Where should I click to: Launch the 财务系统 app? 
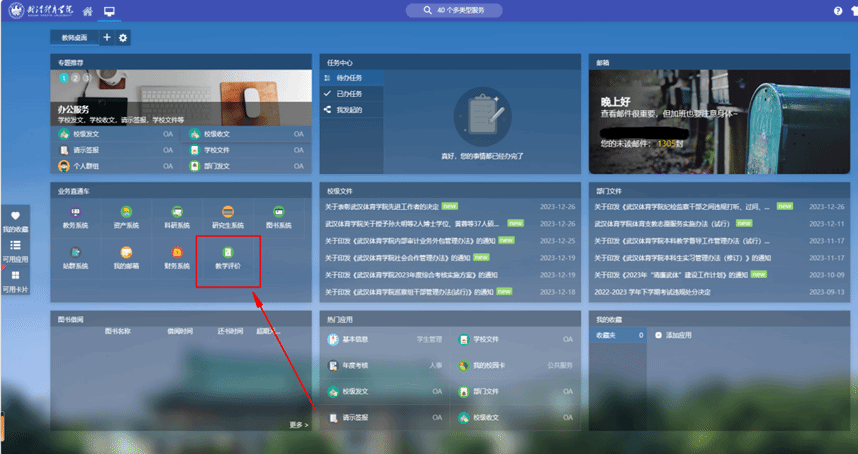pos(177,258)
